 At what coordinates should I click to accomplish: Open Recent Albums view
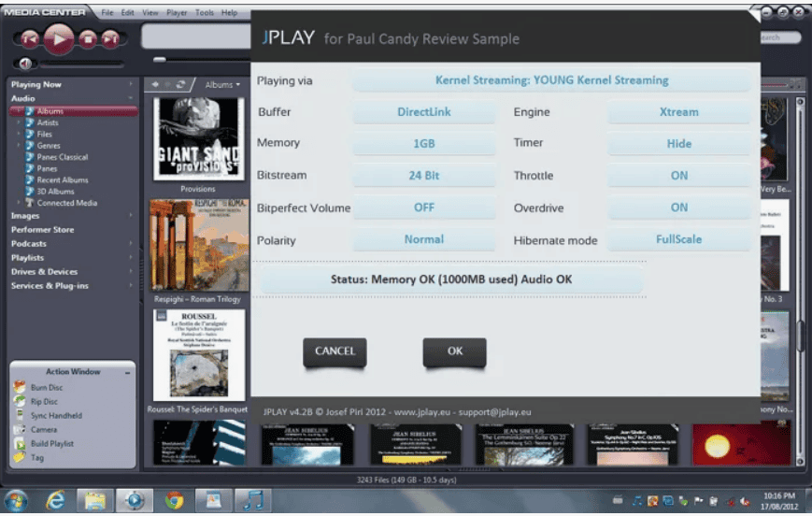tap(63, 179)
